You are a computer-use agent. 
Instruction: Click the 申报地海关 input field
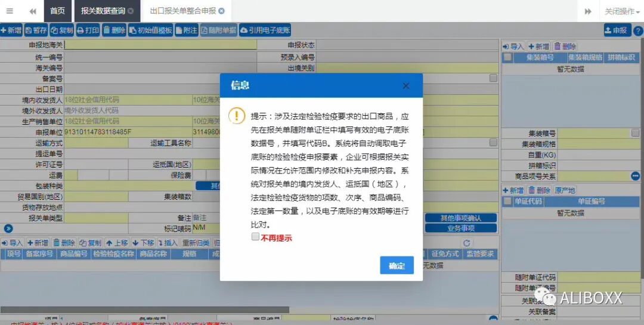160,45
